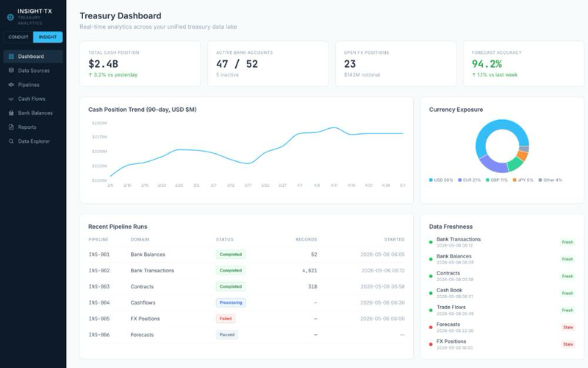Click the Fresh badge for Contracts
Image resolution: width=588 pixels, height=368 pixels.
[567, 277]
